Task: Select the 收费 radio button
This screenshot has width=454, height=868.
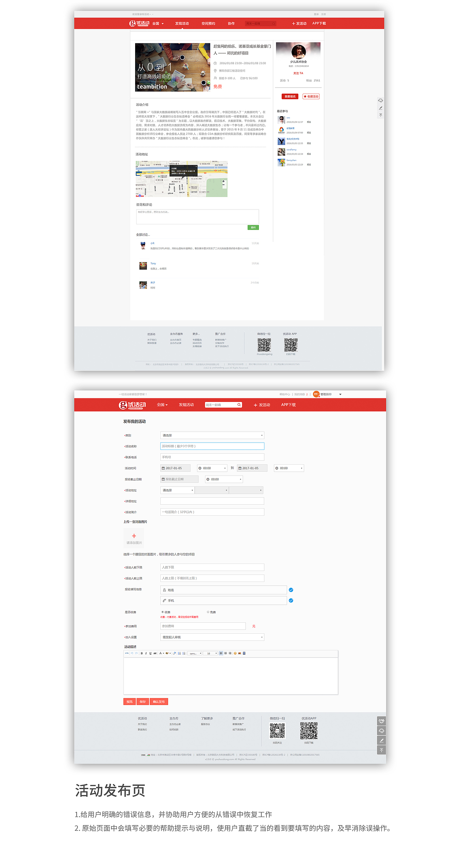Action: pyautogui.click(x=162, y=612)
